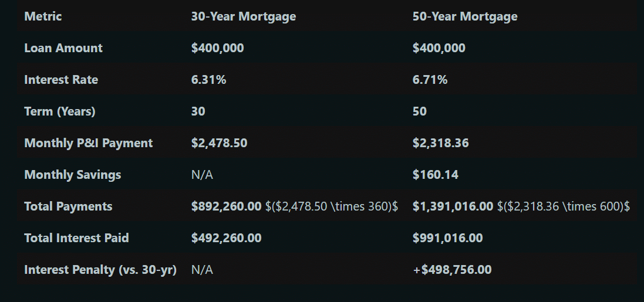Click the 6.71% interest rate cell
Viewport: 644px width, 302px height.
[x=430, y=80]
